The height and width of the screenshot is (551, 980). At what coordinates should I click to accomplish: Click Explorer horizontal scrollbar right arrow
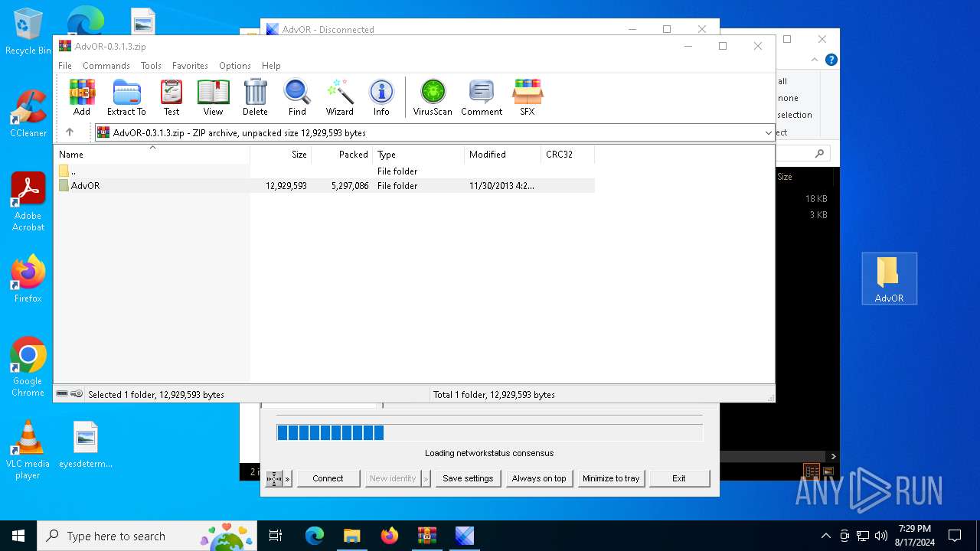tap(833, 456)
